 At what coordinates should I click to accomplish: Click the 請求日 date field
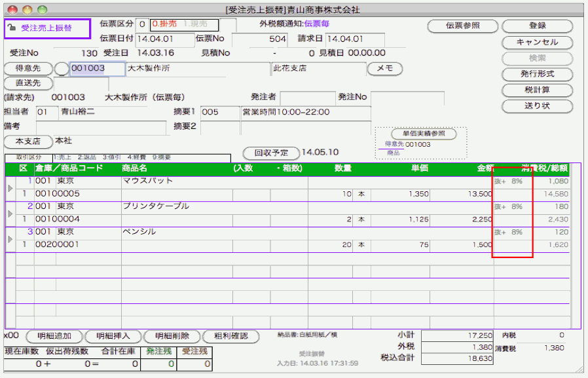(355, 39)
